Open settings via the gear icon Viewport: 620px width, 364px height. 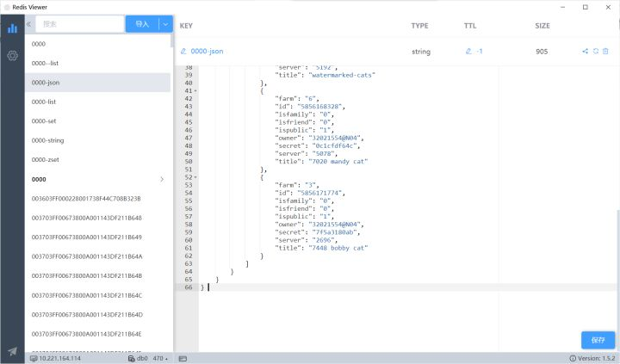coord(12,56)
